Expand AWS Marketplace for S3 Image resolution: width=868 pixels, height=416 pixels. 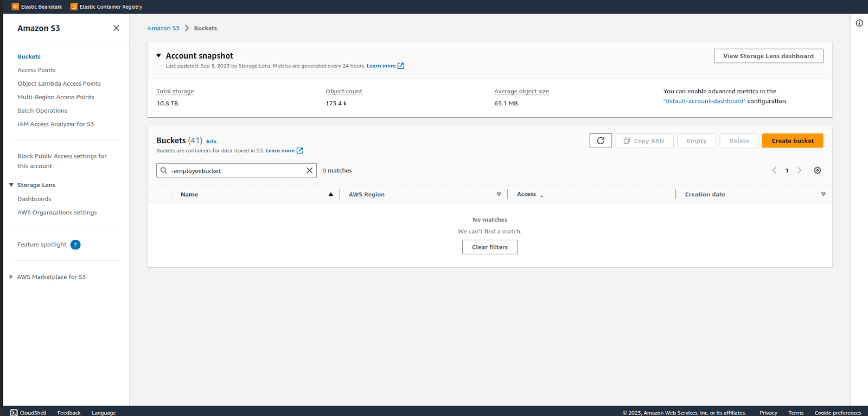pyautogui.click(x=11, y=277)
